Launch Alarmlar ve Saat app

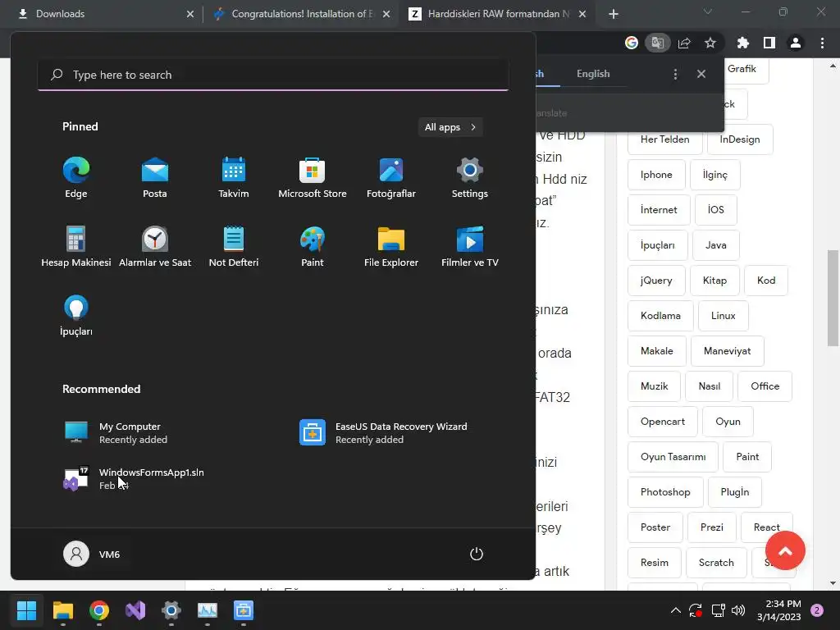[155, 246]
